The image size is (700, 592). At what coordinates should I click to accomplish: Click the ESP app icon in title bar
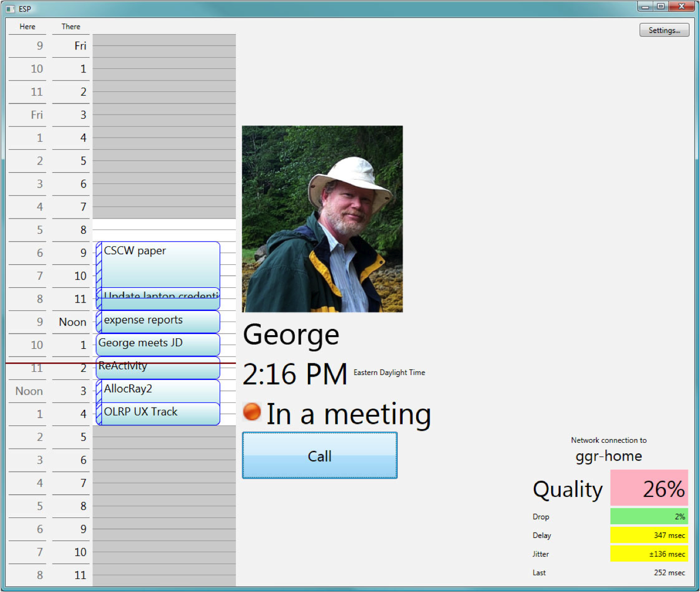point(11,9)
